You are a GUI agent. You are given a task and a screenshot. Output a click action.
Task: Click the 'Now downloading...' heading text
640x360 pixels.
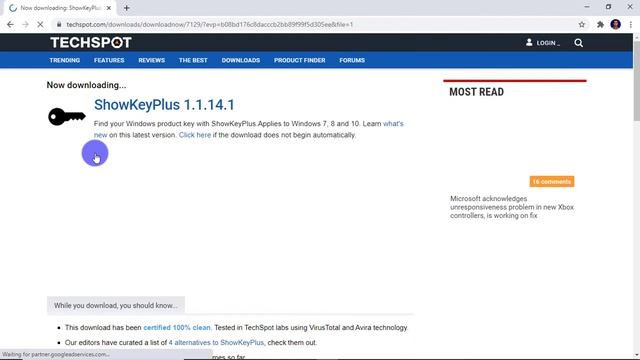(86, 85)
